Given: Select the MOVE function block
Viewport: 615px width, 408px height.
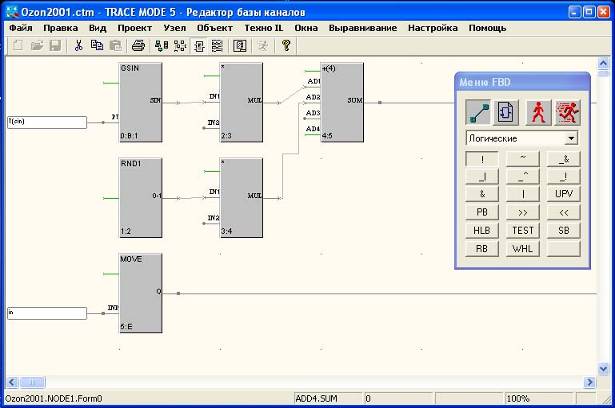Looking at the screenshot, I should [140, 293].
